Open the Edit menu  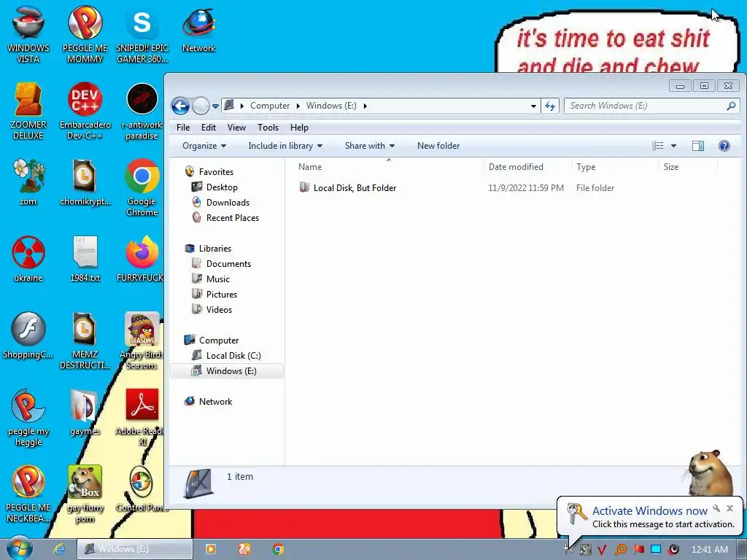tap(208, 128)
